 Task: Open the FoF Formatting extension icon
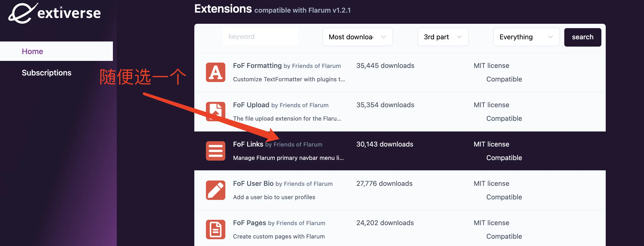(215, 72)
